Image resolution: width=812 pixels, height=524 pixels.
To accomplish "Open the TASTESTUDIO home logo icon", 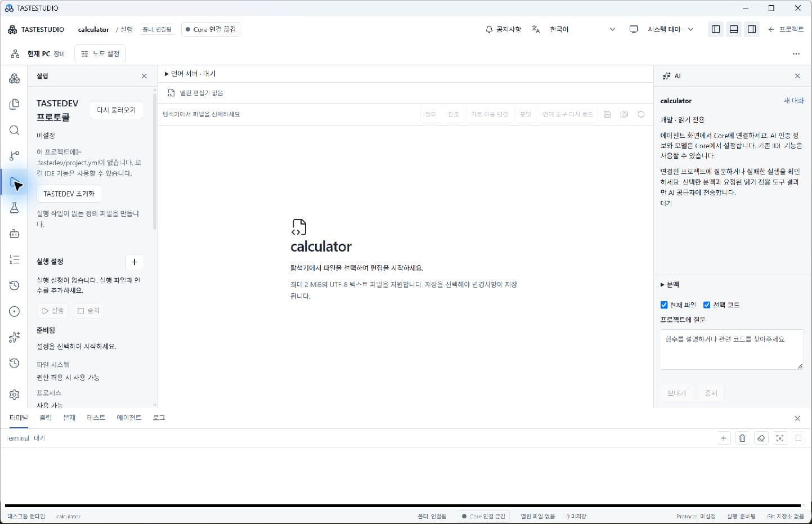I will [12, 29].
